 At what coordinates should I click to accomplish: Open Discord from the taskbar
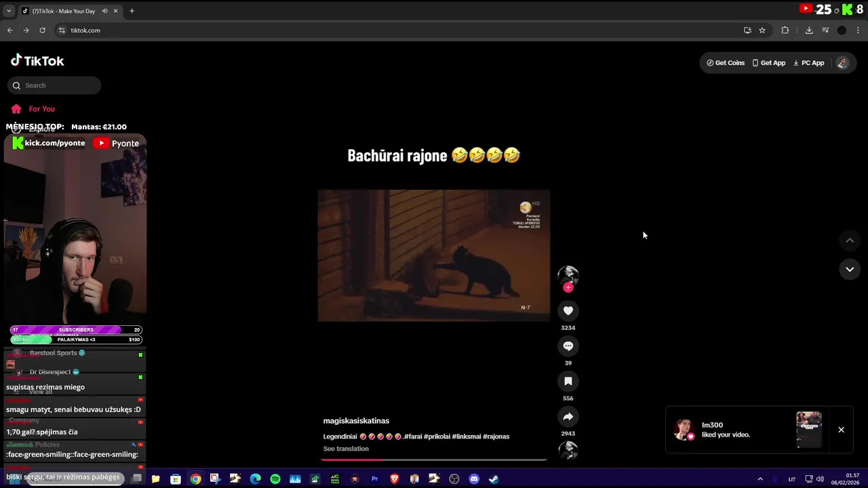pyautogui.click(x=474, y=479)
